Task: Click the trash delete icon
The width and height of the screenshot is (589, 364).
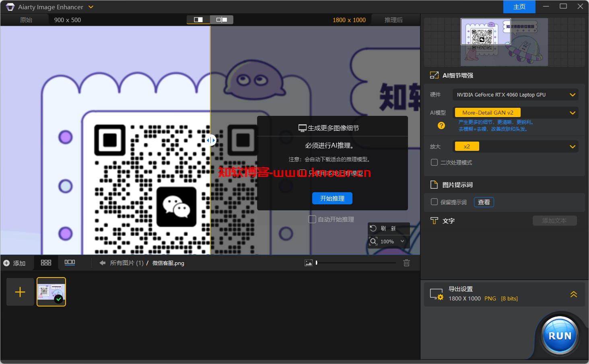Action: click(406, 263)
